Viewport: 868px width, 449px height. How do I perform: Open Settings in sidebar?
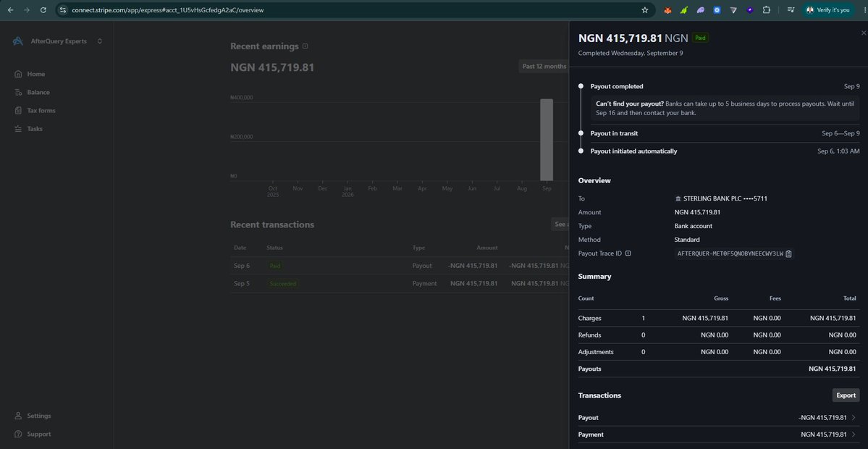[x=39, y=416]
